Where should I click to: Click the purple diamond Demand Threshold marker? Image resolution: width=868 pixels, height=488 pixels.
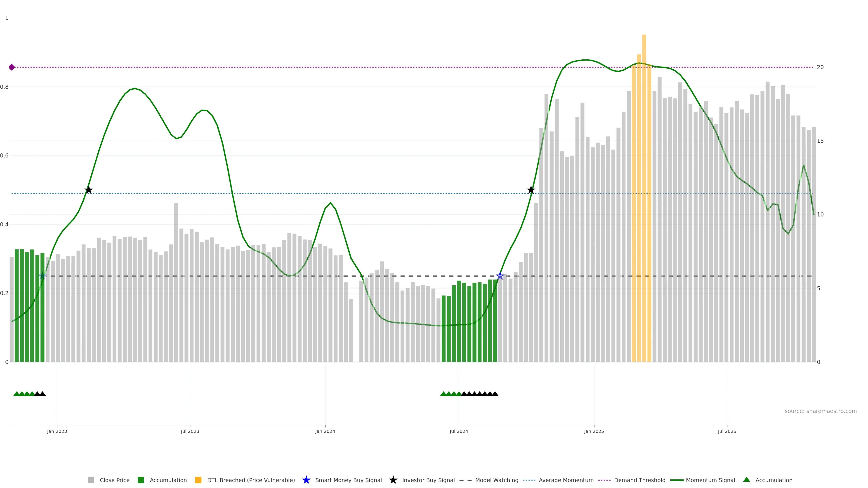click(x=12, y=67)
